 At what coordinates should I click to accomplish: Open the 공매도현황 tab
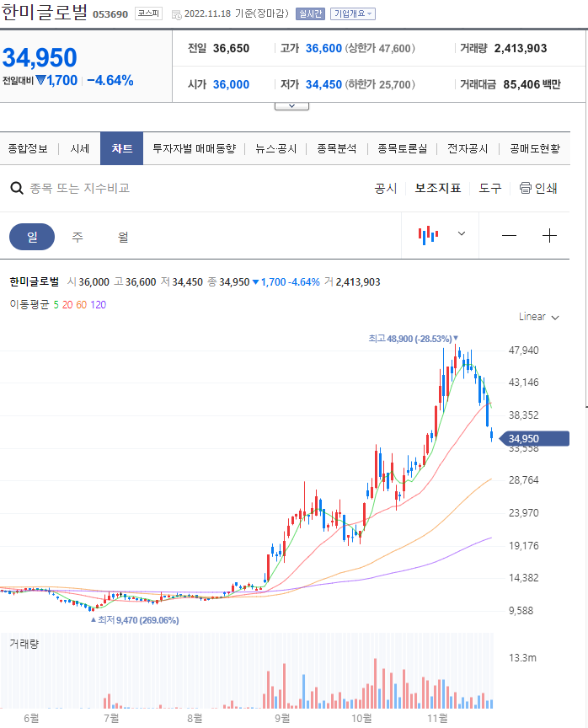point(535,148)
